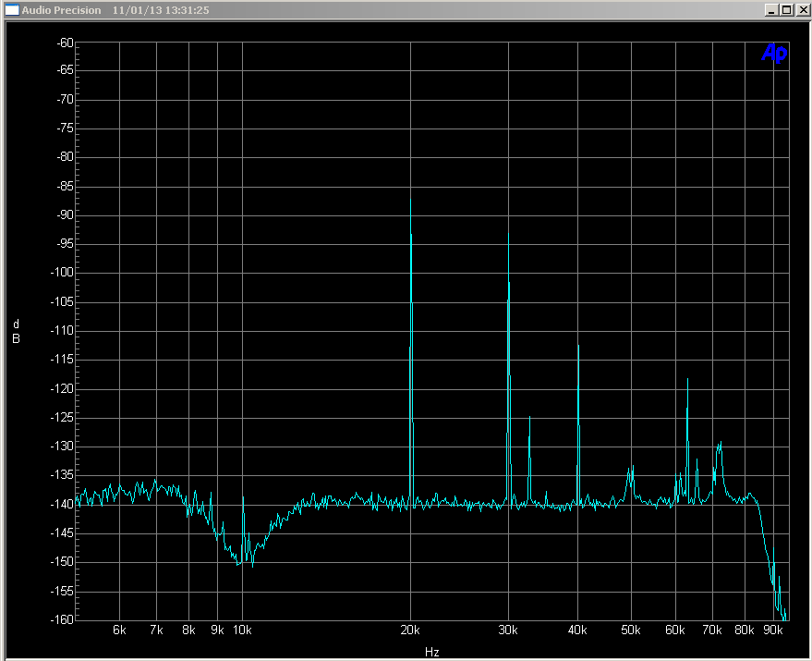This screenshot has width=812, height=661.
Task: Click the 50k frequency axis label
Action: 631,630
